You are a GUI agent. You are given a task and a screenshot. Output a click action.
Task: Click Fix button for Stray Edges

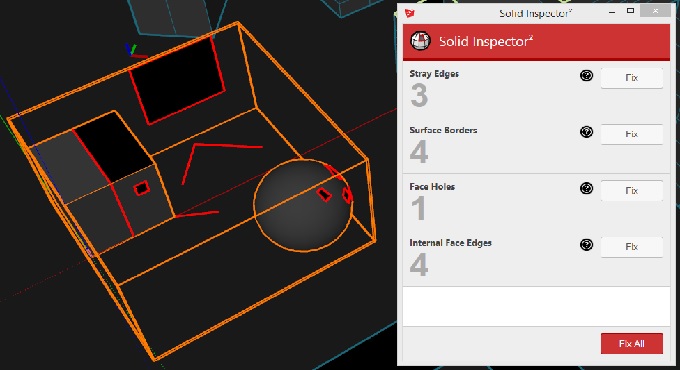631,78
